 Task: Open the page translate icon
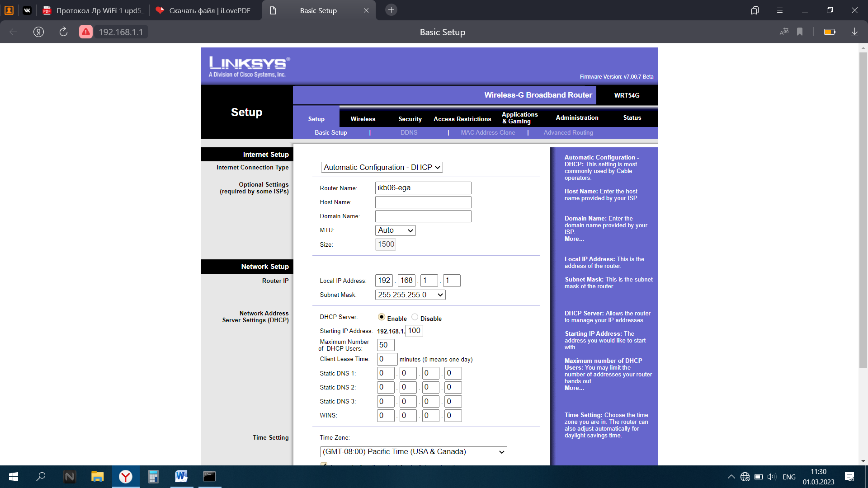(x=784, y=32)
